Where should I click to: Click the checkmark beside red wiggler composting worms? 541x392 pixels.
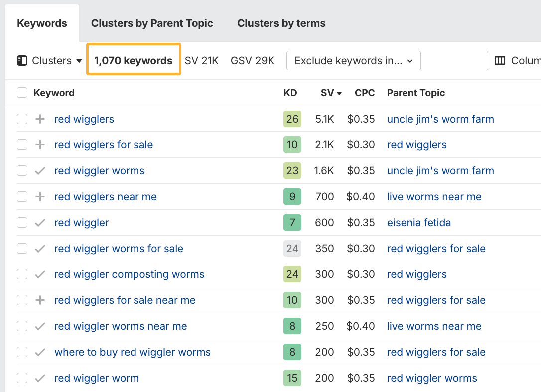[x=40, y=274]
